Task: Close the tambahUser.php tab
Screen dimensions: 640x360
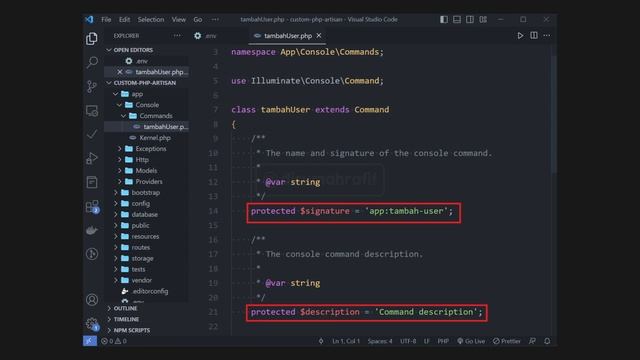Action: [x=319, y=36]
